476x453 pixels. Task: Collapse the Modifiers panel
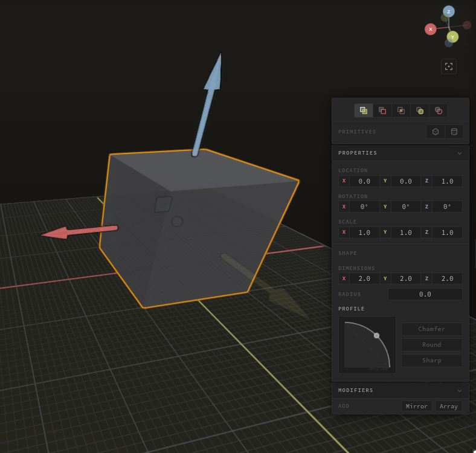pyautogui.click(x=460, y=391)
